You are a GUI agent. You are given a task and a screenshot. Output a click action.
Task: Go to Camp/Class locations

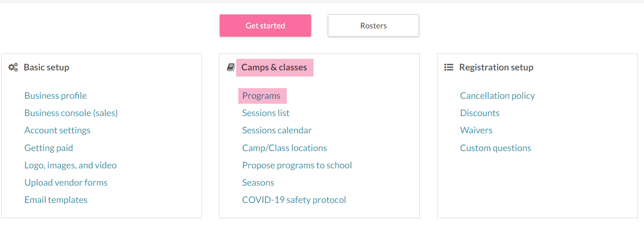[285, 148]
